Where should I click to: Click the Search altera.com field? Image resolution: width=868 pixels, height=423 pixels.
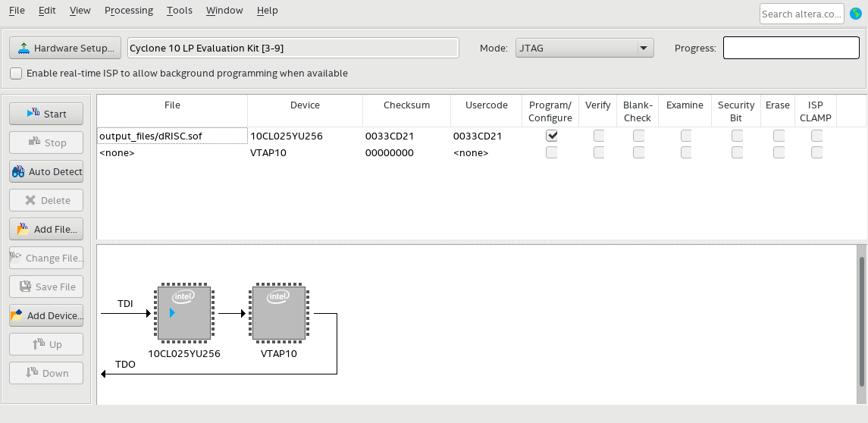click(x=801, y=14)
